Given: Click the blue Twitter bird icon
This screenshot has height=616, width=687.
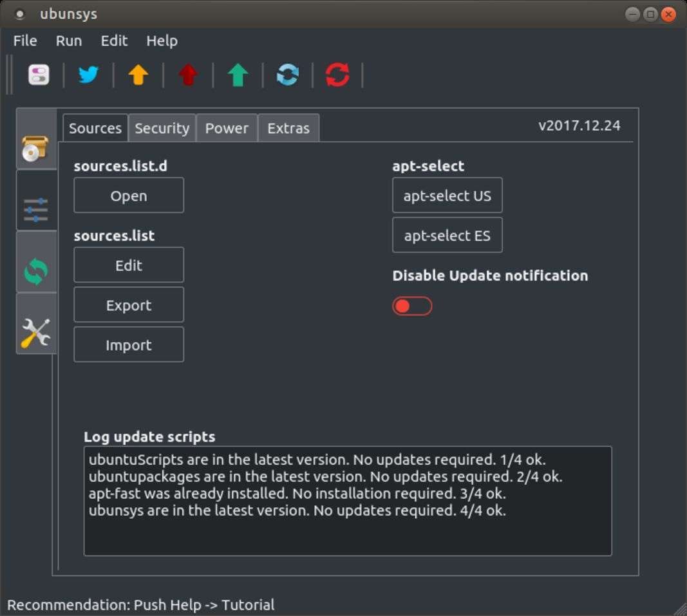Looking at the screenshot, I should [x=88, y=75].
